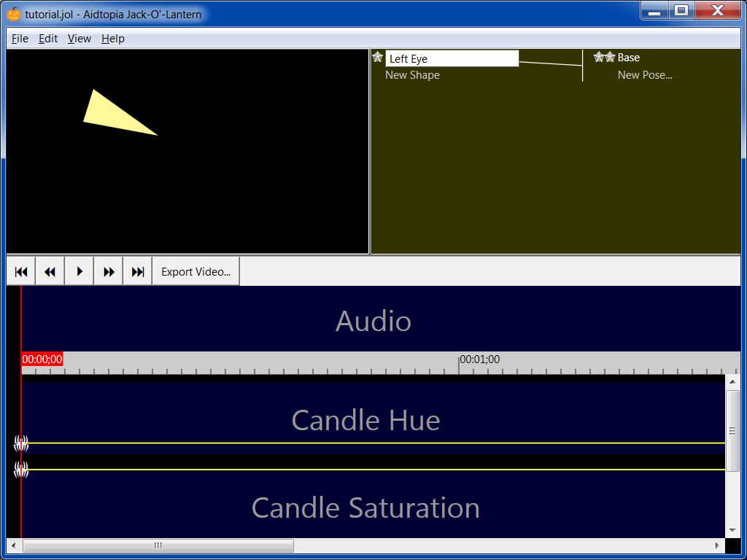Open the Help menu

click(113, 39)
